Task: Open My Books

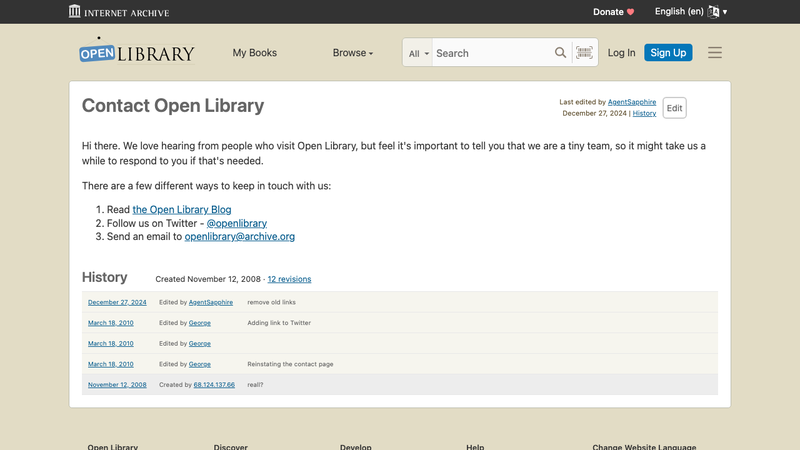Action: click(x=255, y=53)
